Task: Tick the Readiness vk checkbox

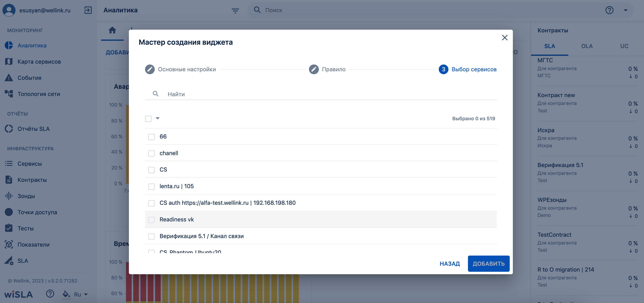Action: 152,220
